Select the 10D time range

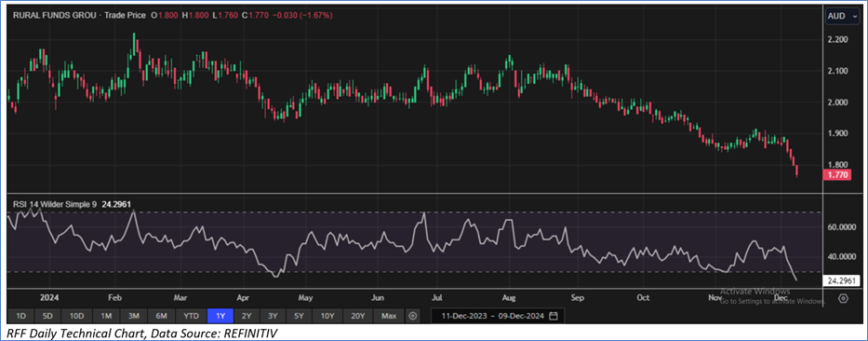click(x=76, y=316)
